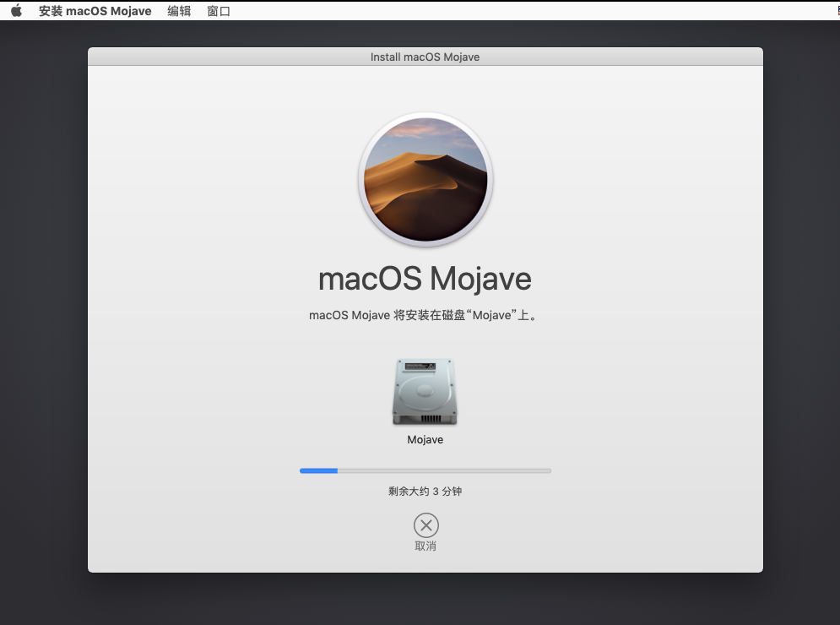The width and height of the screenshot is (840, 625).
Task: Click the 剩余大约 3 分钟 status text
Action: [x=425, y=491]
